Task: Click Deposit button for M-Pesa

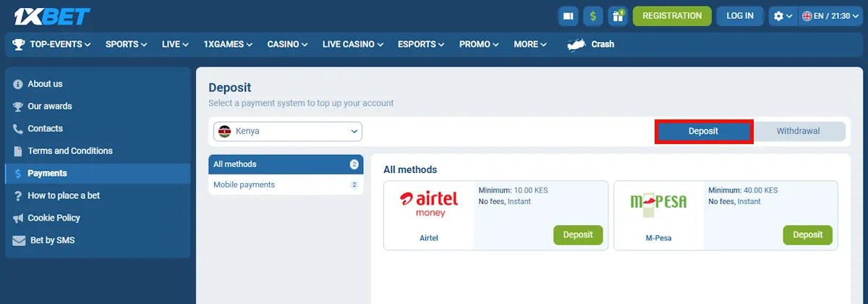Action: (807, 235)
